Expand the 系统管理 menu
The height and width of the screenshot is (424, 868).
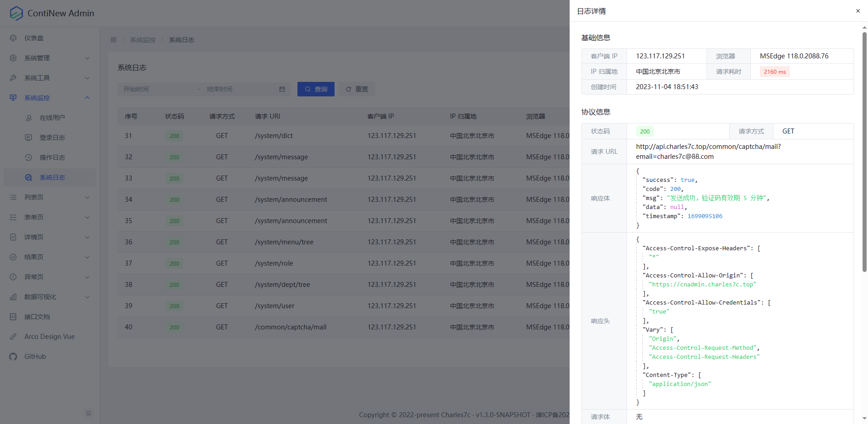(50, 58)
